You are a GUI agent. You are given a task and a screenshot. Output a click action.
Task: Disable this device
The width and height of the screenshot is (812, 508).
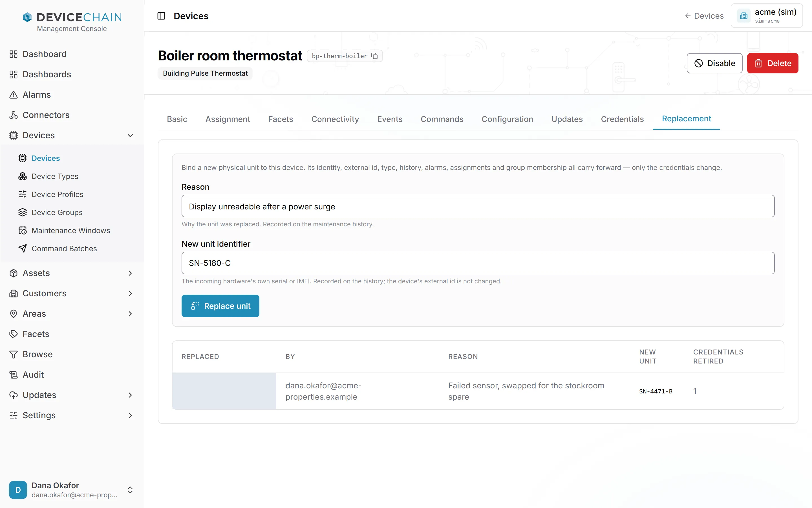pos(714,63)
